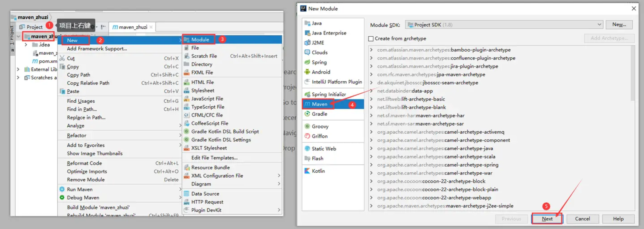Click the Spring leaf icon
644x229 pixels.
click(x=307, y=62)
